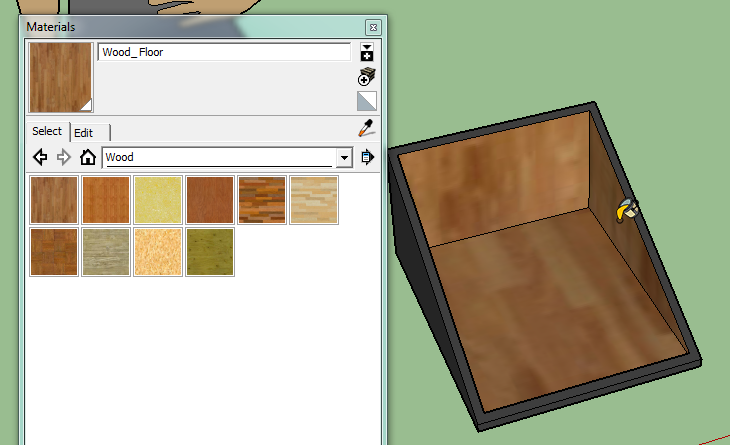
Task: Choose the pale yellow wood swatch
Action: (158, 200)
